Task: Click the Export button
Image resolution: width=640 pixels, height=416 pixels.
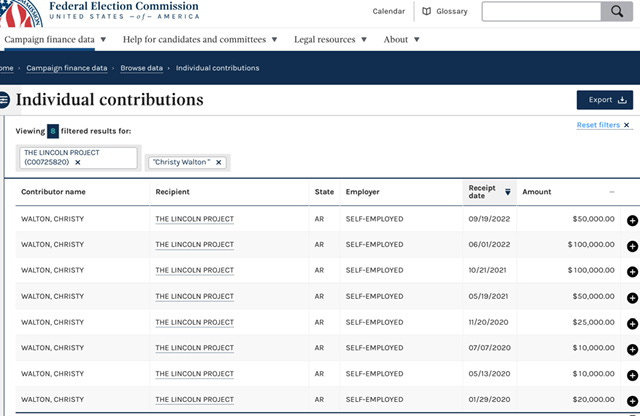Action: (604, 100)
